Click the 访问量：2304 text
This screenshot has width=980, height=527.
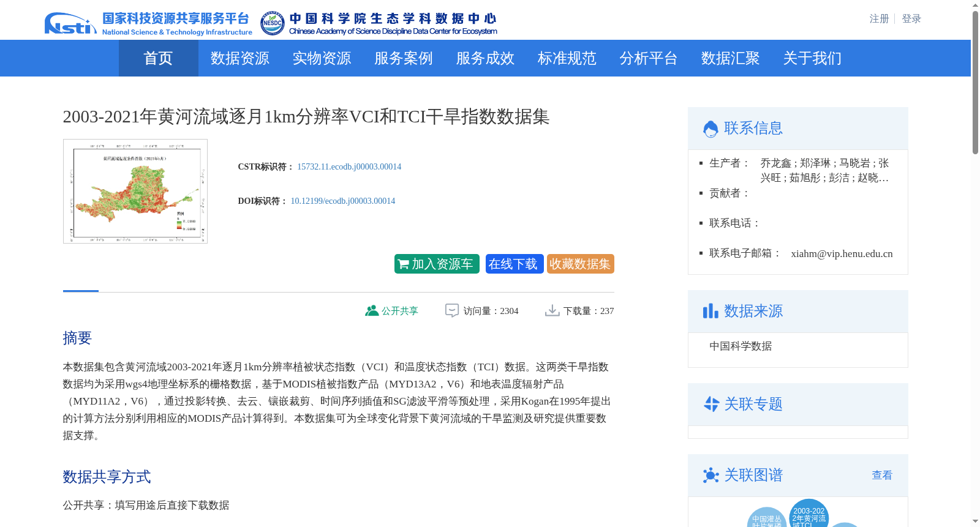[491, 311]
